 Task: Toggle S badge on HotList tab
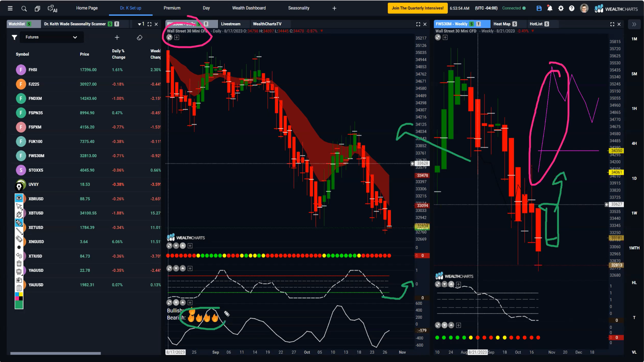(x=547, y=24)
